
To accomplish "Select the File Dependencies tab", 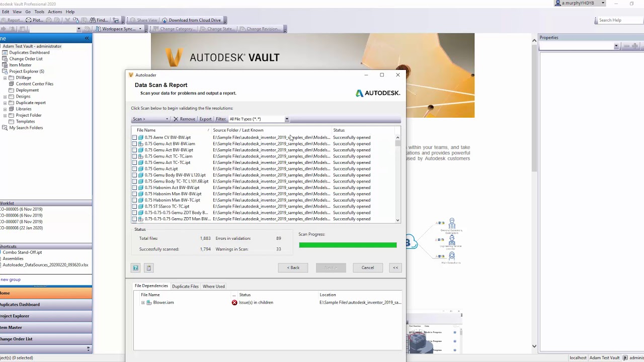I will [151, 286].
